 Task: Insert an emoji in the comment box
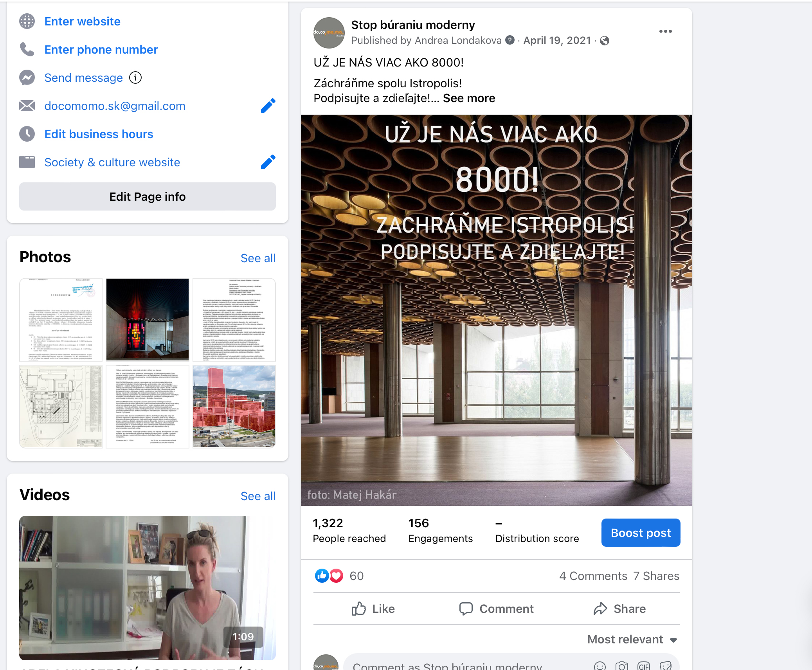(x=600, y=666)
